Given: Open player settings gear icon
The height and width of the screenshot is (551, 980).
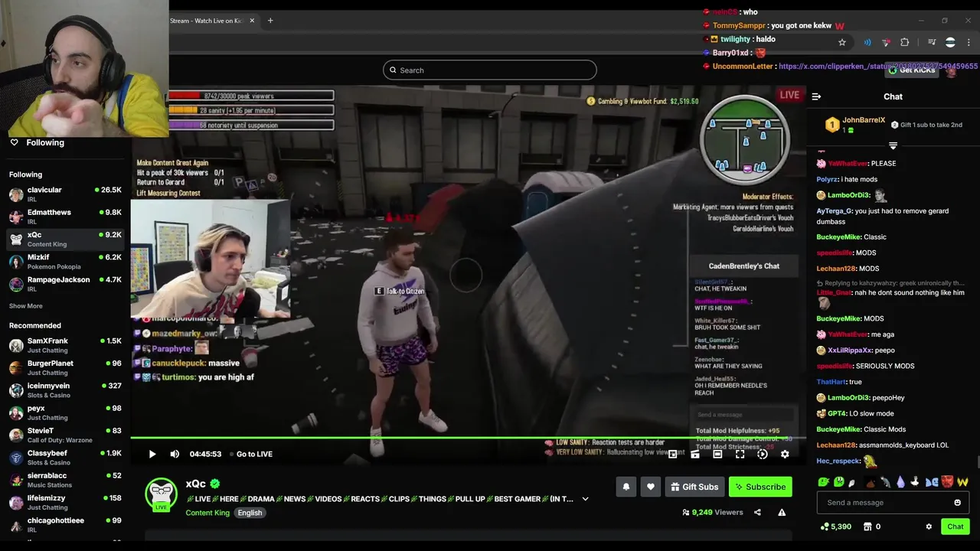Looking at the screenshot, I should coord(785,454).
